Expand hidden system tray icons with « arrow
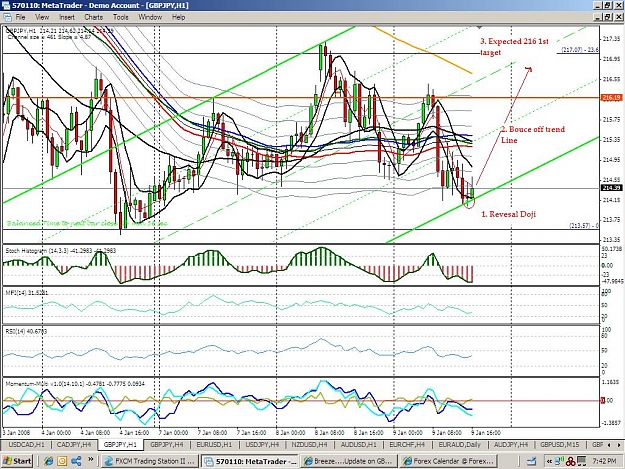Screen dimensions: 625x469 point(549,461)
